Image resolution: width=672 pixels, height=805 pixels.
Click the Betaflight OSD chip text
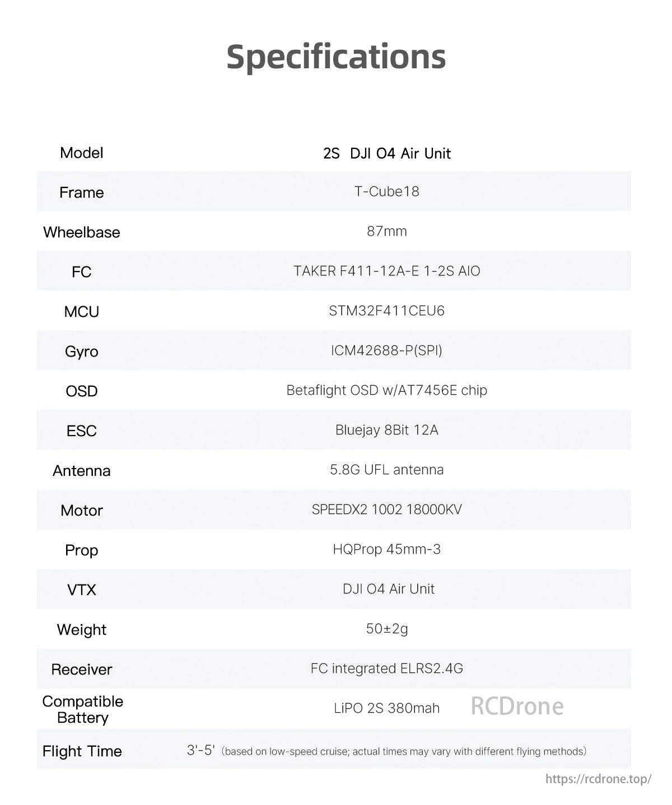click(387, 390)
